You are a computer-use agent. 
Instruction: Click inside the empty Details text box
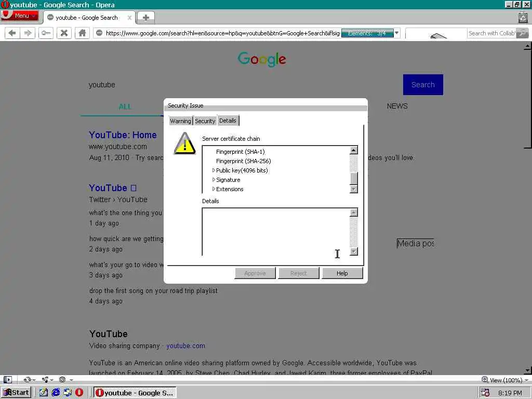click(x=276, y=231)
